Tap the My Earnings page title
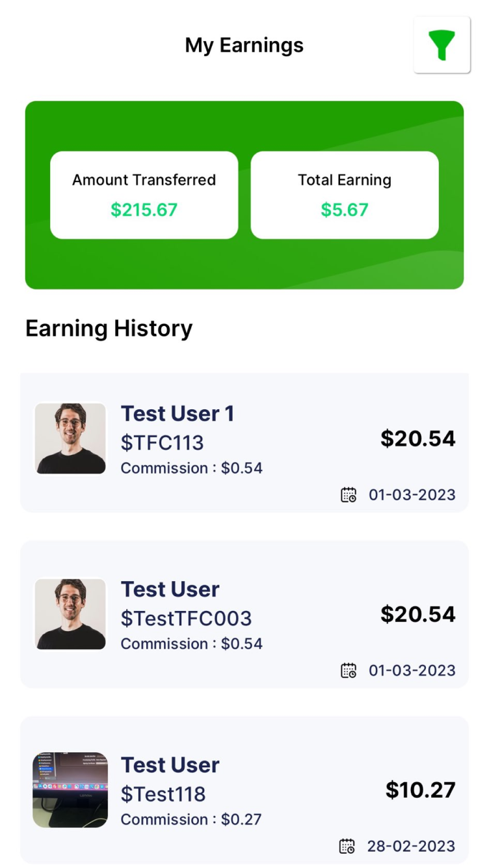 pos(244,45)
